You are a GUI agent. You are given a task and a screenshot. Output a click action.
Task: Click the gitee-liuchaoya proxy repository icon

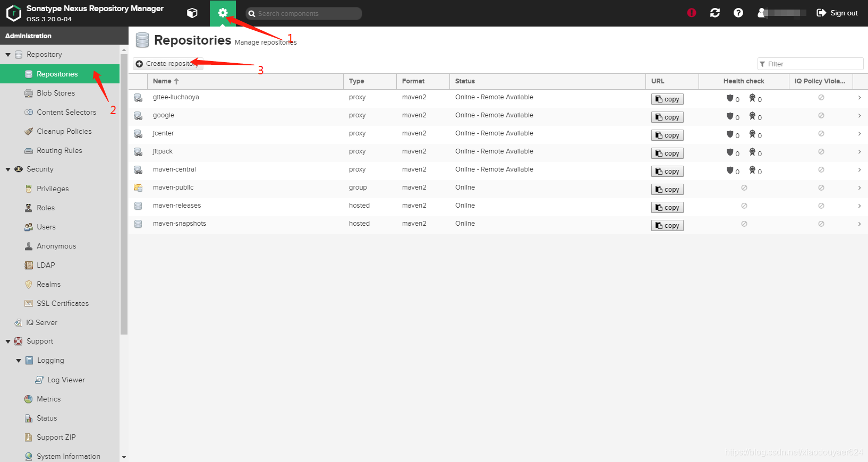138,98
